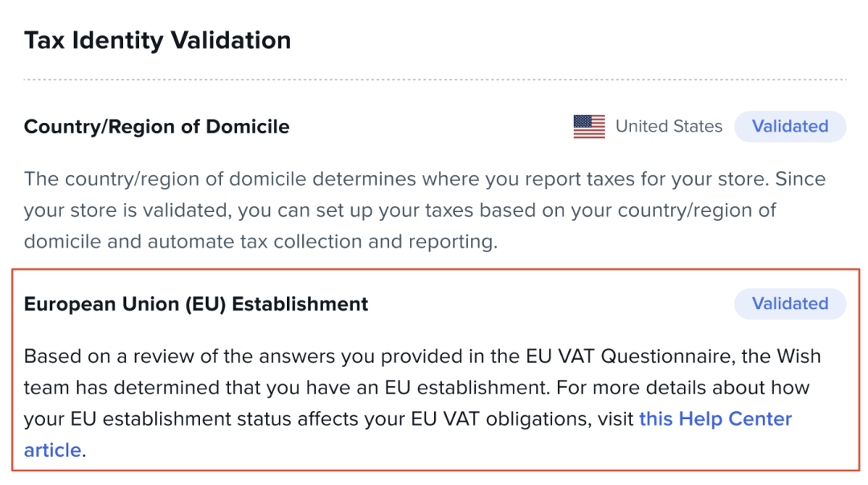Select the "Country/Region of Domicile" heading
Viewport: 868px width, 485px height.
(157, 127)
